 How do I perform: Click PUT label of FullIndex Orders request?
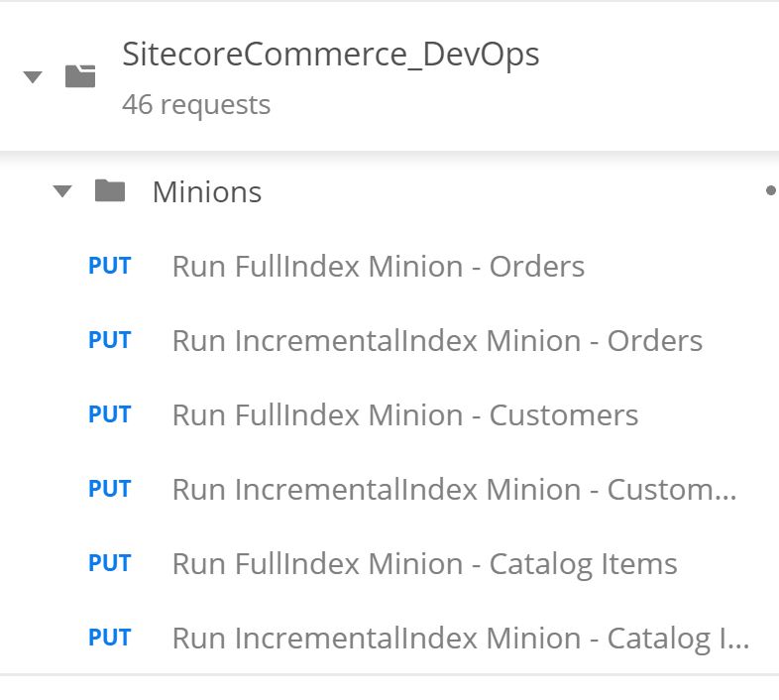109,266
